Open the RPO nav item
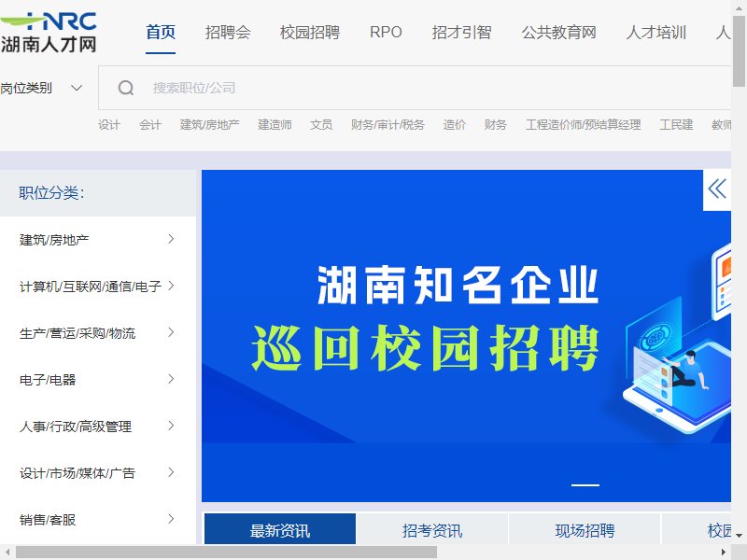The height and width of the screenshot is (560, 747). [x=386, y=33]
